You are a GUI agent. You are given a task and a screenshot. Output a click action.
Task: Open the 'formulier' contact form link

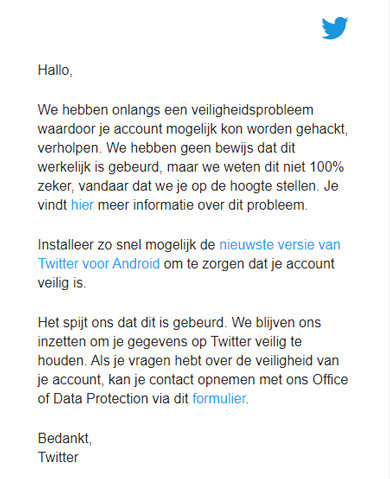coord(219,398)
